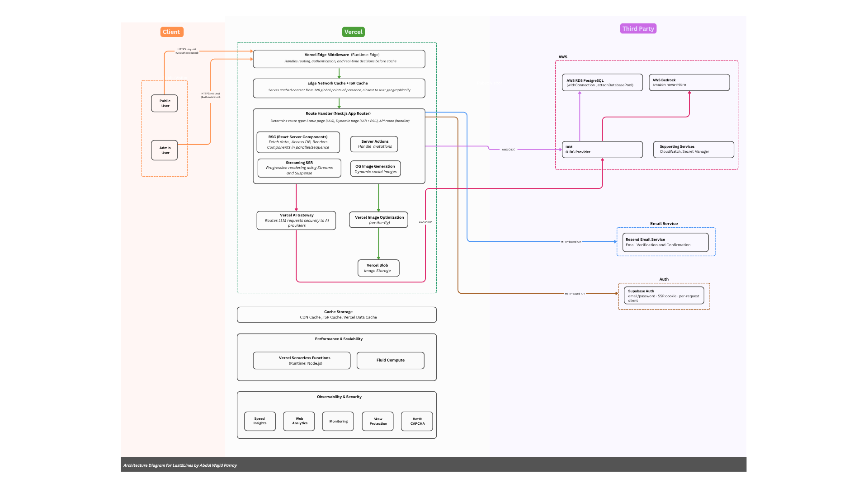868x488 pixels.
Task: Select the Vercel Blob image storage box
Action: (x=378, y=268)
